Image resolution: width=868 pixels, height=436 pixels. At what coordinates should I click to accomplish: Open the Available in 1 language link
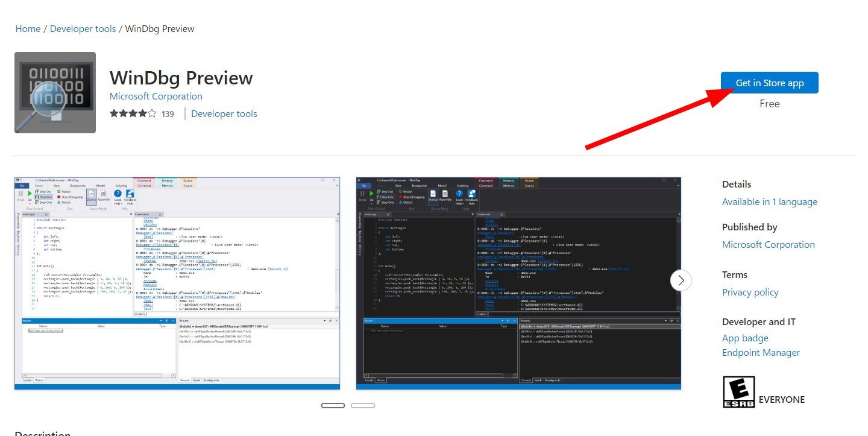pyautogui.click(x=770, y=202)
